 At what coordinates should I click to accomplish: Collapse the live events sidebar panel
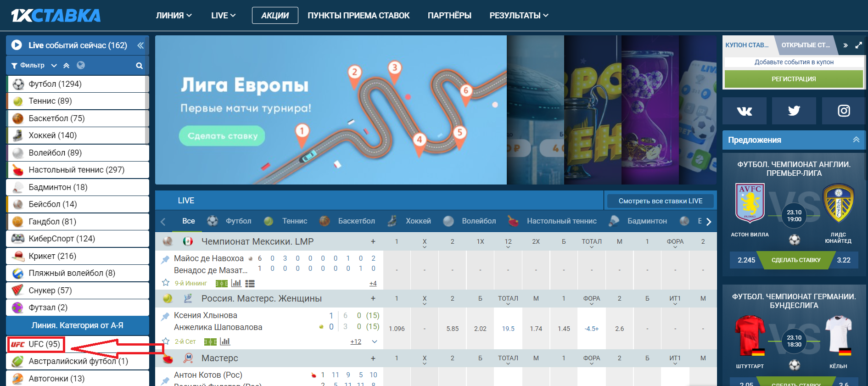140,45
